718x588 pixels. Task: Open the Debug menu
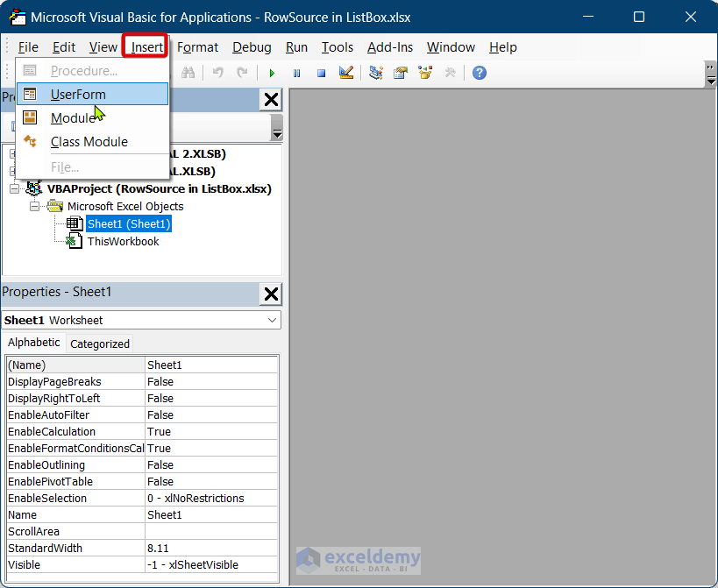point(252,47)
